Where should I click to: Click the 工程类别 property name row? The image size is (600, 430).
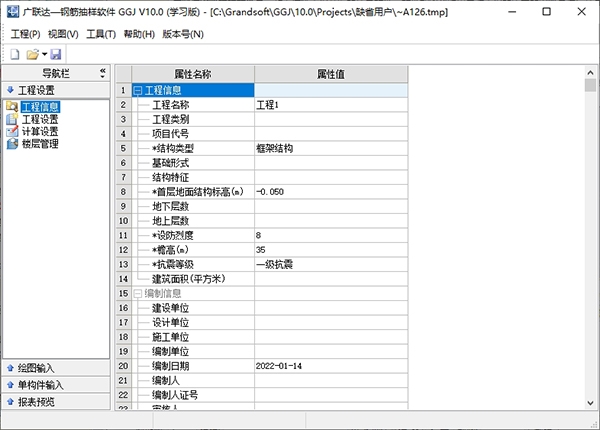pyautogui.click(x=193, y=119)
